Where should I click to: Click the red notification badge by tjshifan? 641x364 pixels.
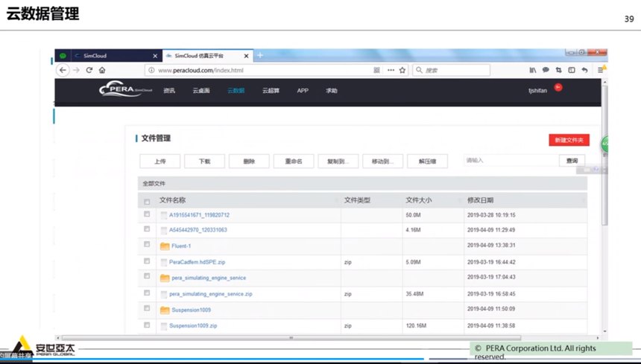557,87
